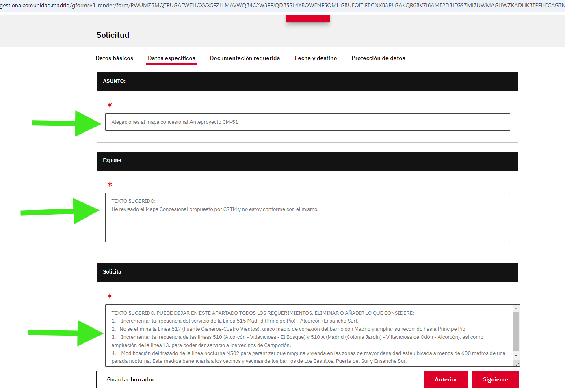
Task: Focus the Expone text area
Action: [x=307, y=223]
